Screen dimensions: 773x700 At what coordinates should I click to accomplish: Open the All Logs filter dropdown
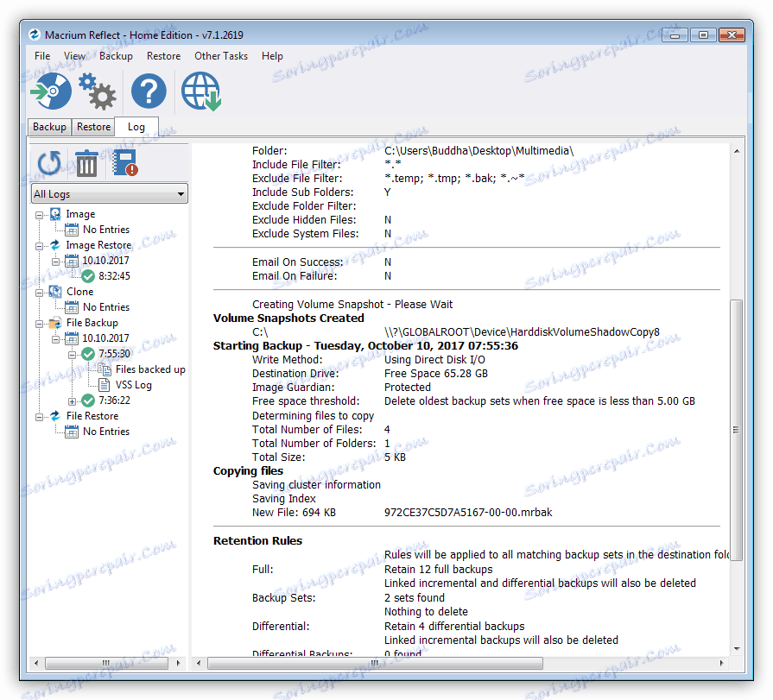pyautogui.click(x=109, y=194)
